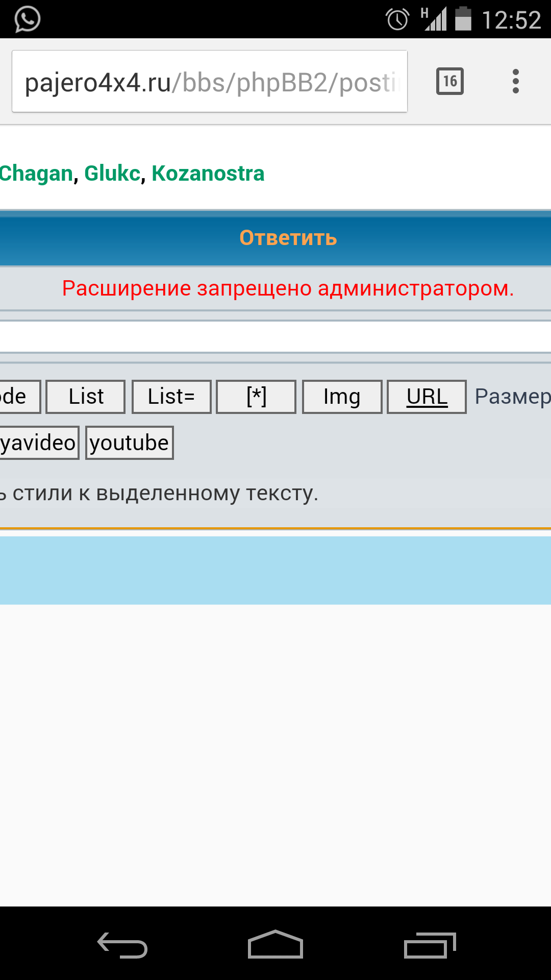Open Kozanostra user profile link
Screen dimensions: 551x980
pyautogui.click(x=208, y=174)
